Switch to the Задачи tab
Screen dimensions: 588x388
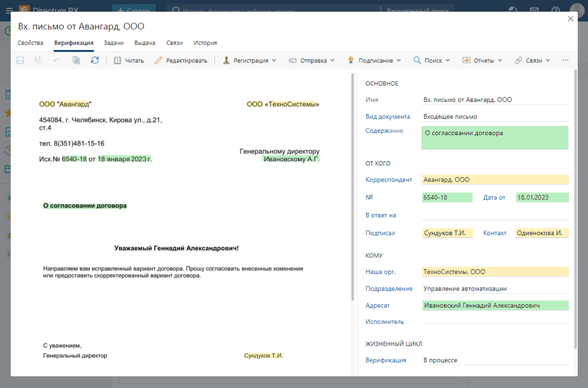click(x=114, y=43)
